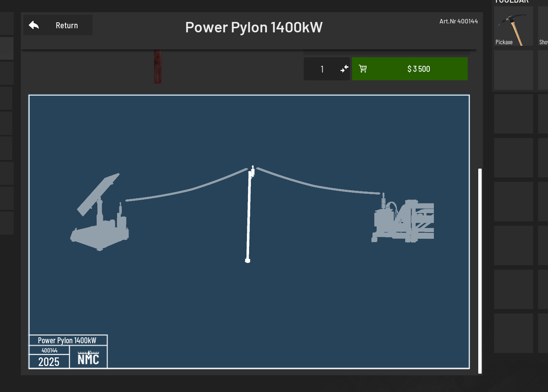Click the empty slot below Pickaxe
The height and width of the screenshot is (392, 548).
point(513,70)
